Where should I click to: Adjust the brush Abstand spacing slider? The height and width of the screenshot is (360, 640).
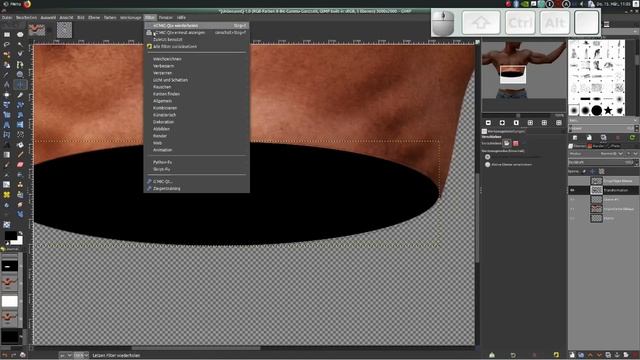(x=602, y=129)
